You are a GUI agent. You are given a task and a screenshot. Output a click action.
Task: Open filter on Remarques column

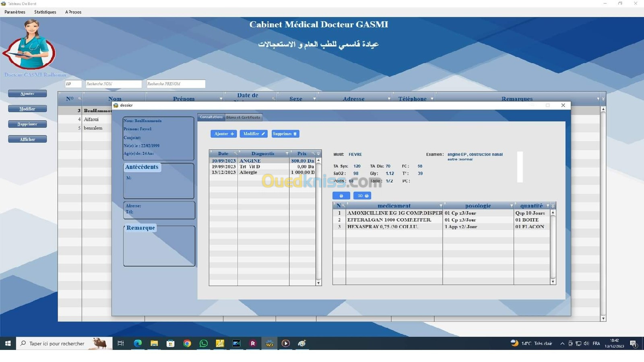pyautogui.click(x=598, y=99)
